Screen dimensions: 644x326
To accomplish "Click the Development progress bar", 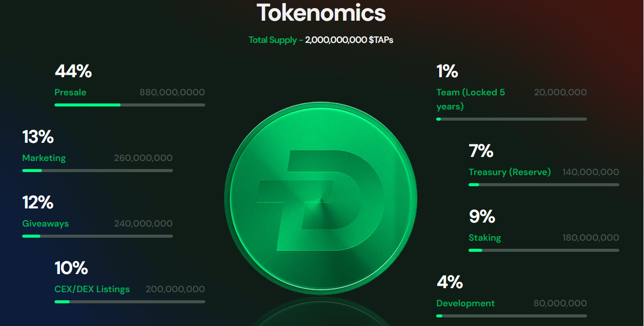I will tap(511, 316).
